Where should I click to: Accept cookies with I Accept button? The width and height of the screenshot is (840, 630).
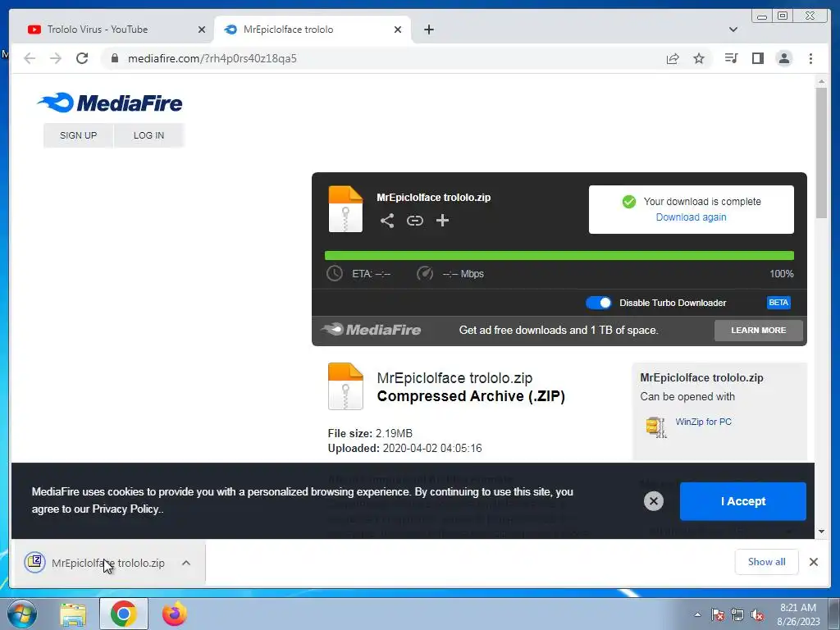(x=742, y=501)
